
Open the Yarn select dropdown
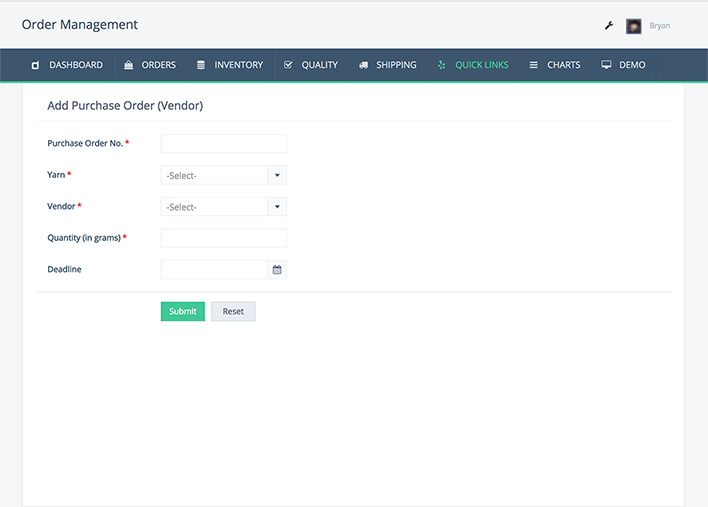224,175
